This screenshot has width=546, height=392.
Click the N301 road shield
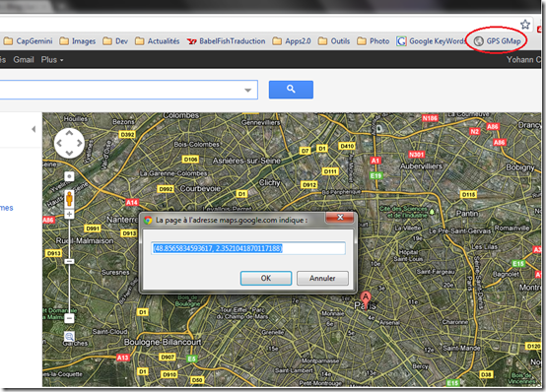(417, 155)
